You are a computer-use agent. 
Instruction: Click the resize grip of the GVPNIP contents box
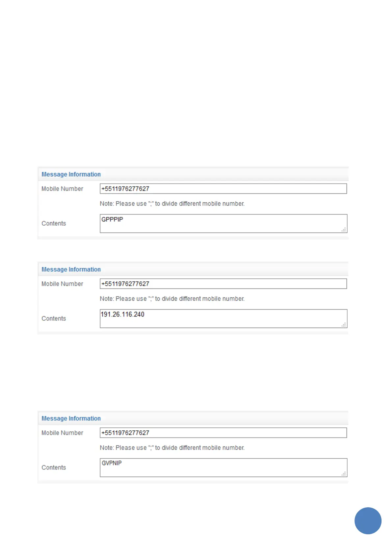343,473
